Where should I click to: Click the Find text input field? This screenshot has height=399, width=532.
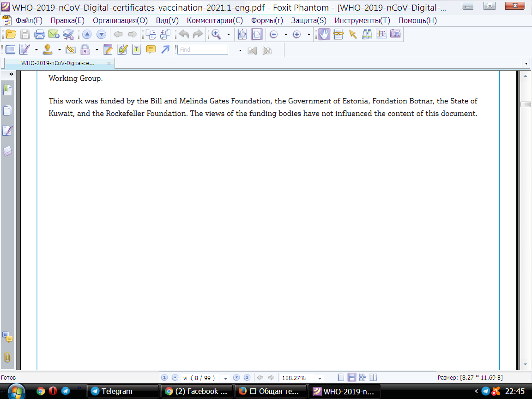(203, 49)
